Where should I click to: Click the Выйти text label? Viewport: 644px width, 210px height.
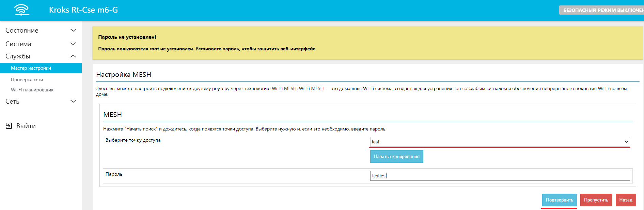(26, 126)
